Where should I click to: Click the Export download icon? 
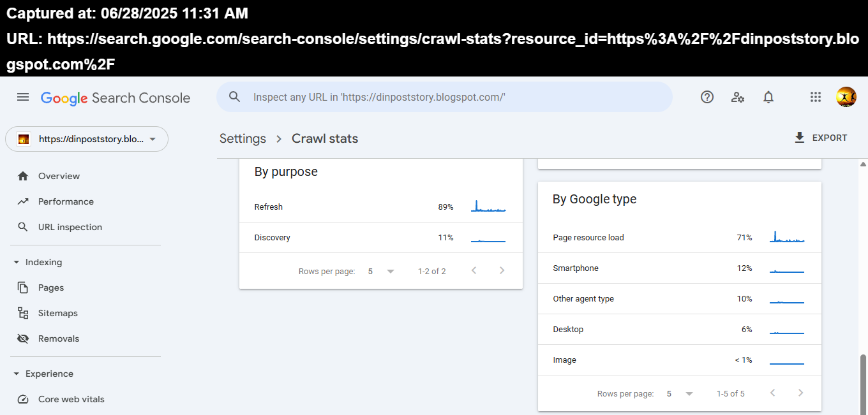(x=800, y=138)
